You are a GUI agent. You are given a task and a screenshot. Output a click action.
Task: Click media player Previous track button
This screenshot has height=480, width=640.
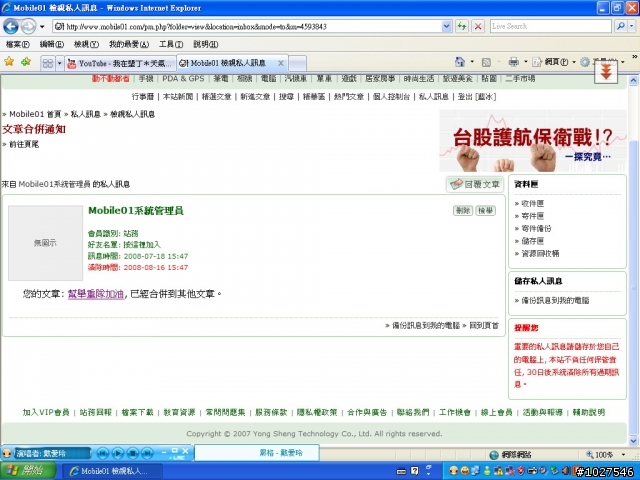pos(102,453)
